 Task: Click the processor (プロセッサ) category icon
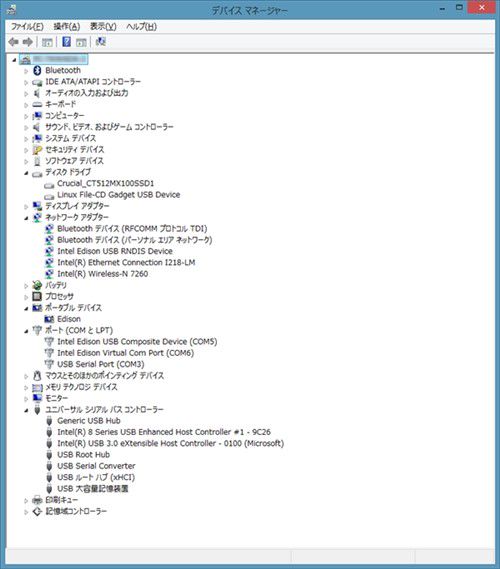pos(37,296)
